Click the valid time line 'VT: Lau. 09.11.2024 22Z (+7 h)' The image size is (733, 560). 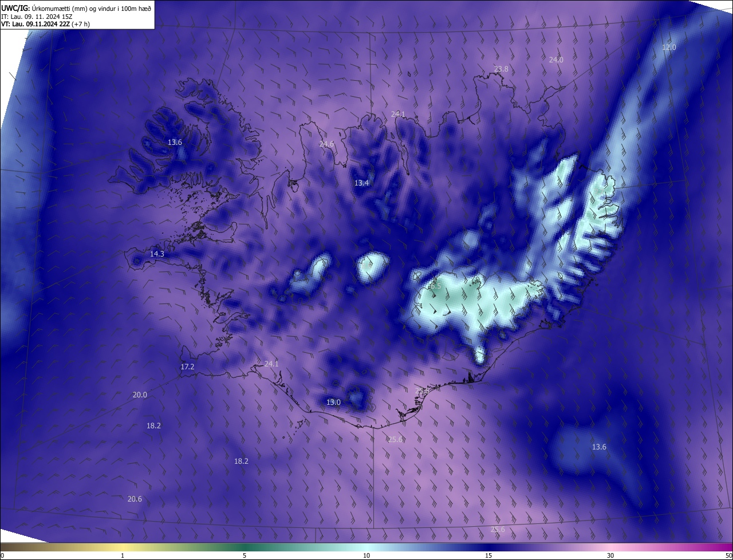tap(45, 24)
